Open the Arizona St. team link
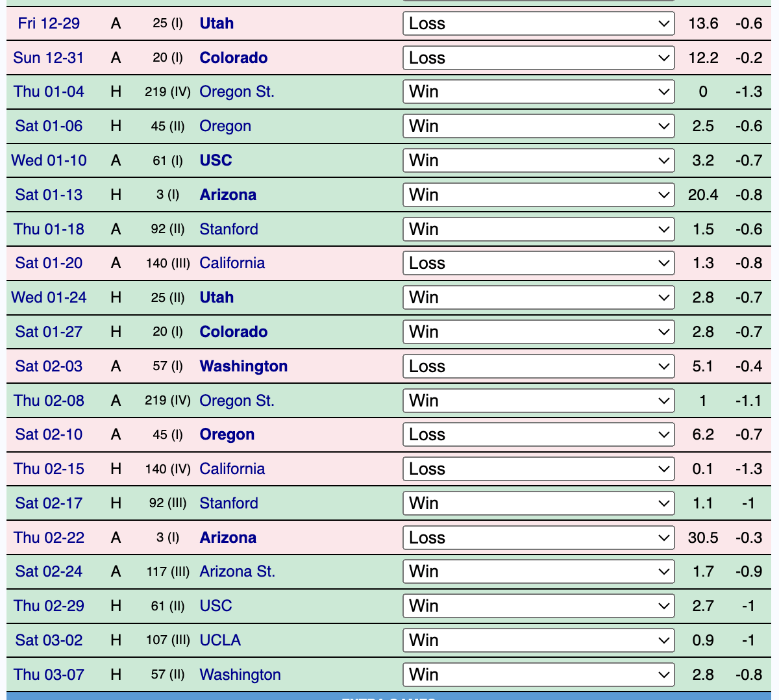Viewport: 779px width, 700px height. (237, 571)
